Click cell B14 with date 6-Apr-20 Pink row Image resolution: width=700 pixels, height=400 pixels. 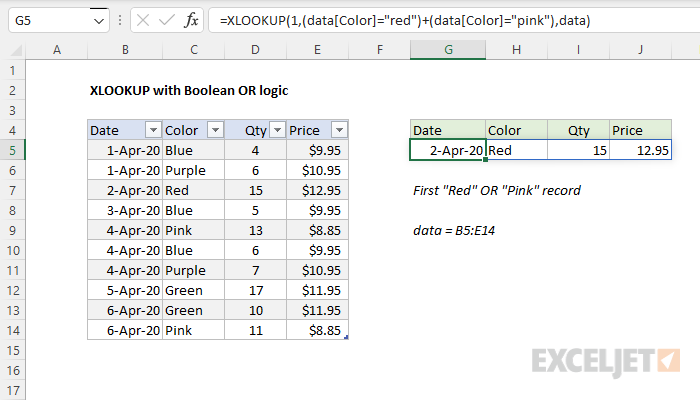(x=125, y=330)
